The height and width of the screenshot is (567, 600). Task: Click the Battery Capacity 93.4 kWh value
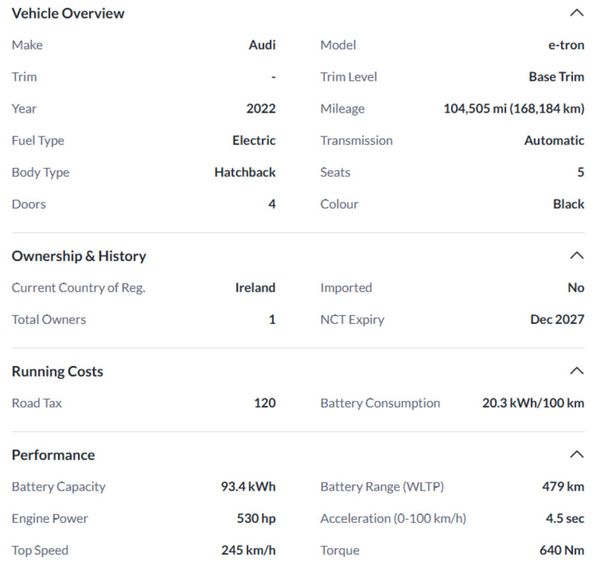248,486
